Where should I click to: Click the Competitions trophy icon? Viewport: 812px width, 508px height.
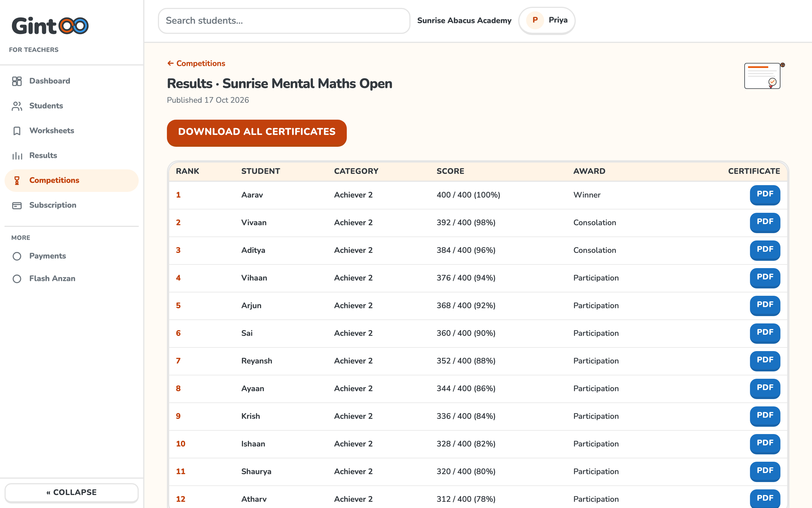17,180
